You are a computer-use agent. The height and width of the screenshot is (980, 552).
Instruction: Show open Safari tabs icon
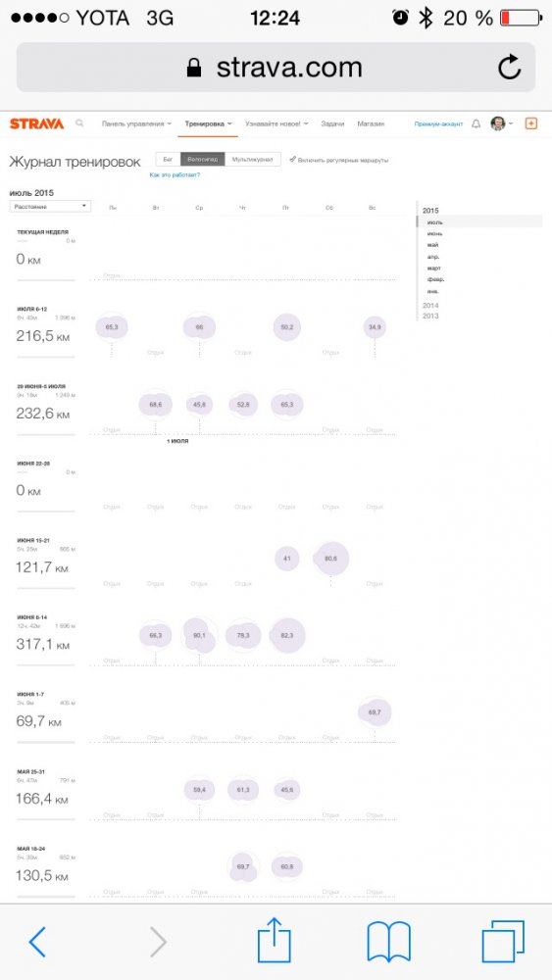503,941
